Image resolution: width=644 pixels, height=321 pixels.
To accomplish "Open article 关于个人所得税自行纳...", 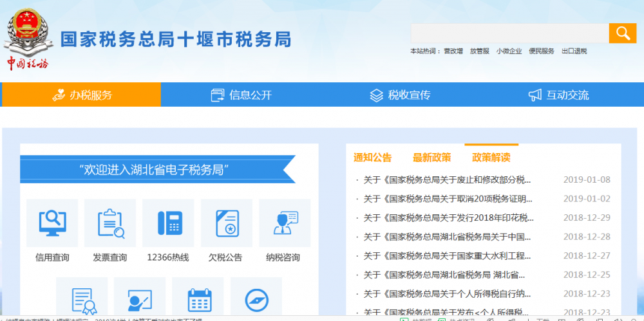I will coord(447,294).
